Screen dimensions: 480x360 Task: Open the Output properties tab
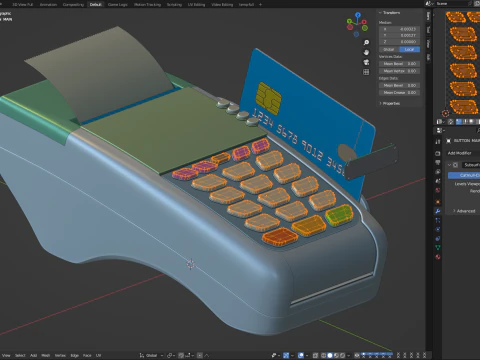438,162
